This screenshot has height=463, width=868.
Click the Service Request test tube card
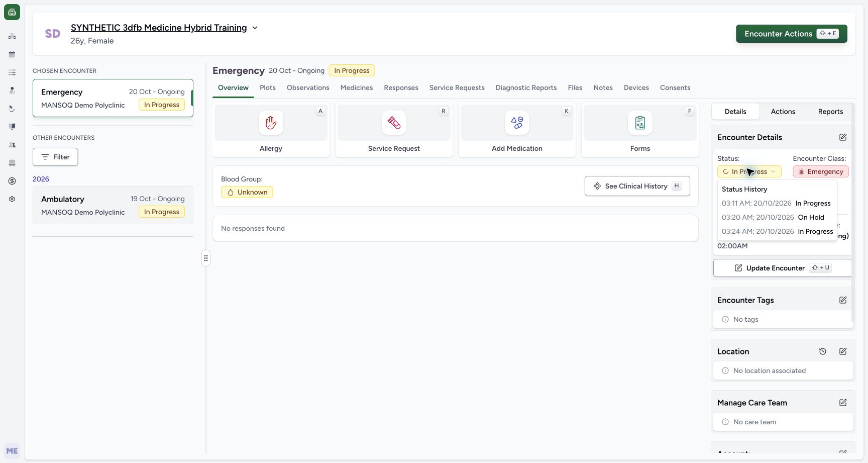click(394, 130)
